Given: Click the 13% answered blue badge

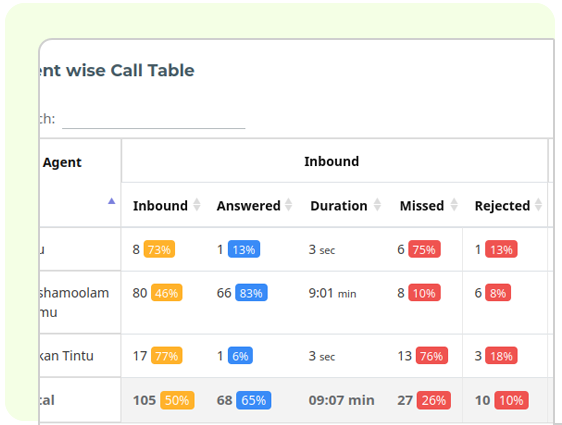Looking at the screenshot, I should pos(244,249).
